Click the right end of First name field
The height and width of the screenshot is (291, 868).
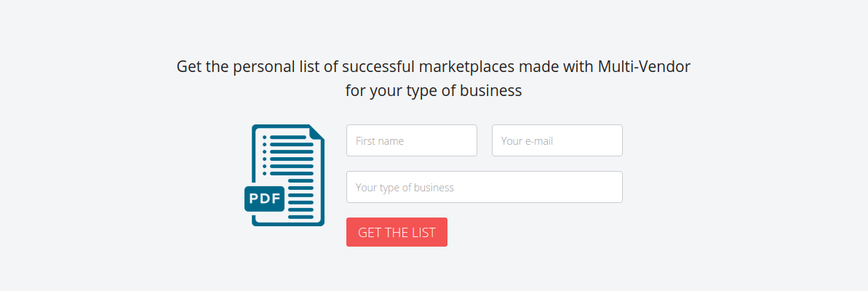[x=466, y=140]
